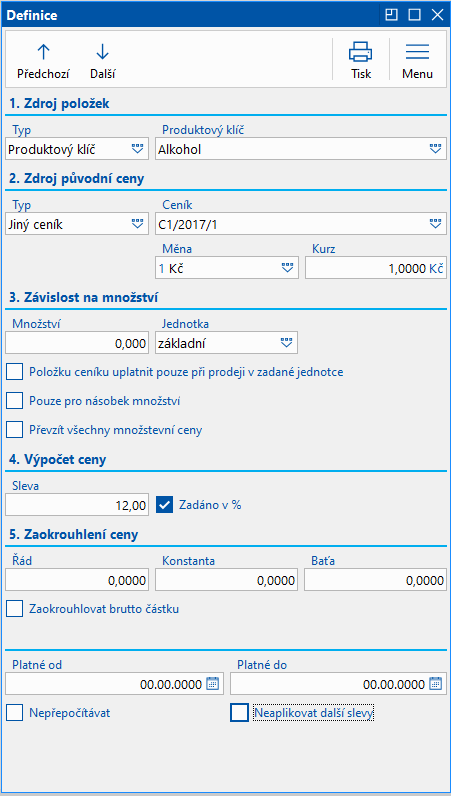451x796 pixels.
Task: Disable the Zadáno v % checkbox
Action: pyautogui.click(x=165, y=505)
